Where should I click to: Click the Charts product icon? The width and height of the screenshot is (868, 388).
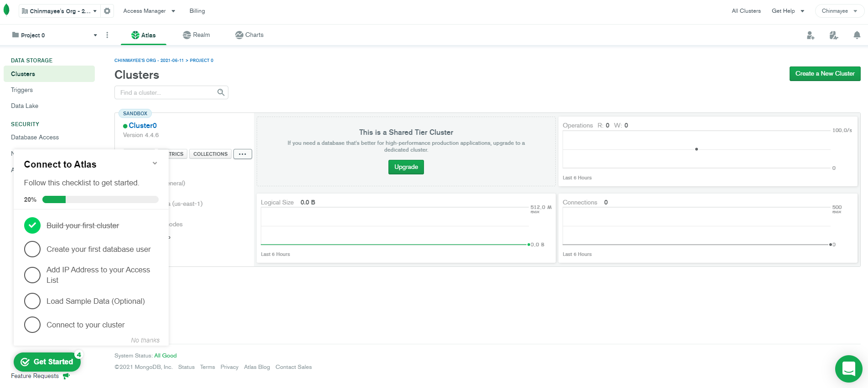click(x=239, y=35)
